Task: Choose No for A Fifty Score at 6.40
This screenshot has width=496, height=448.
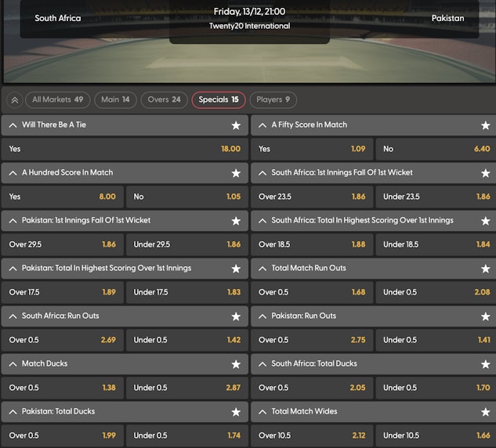Action: pos(435,149)
